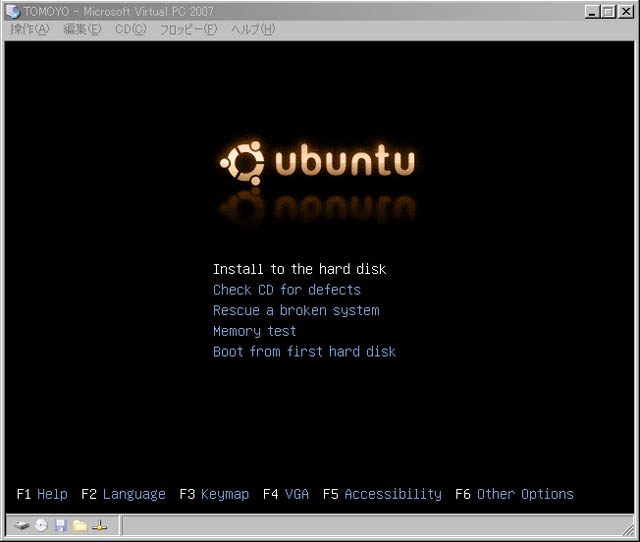
Task: Open the CD(C) menu
Action: 131,29
